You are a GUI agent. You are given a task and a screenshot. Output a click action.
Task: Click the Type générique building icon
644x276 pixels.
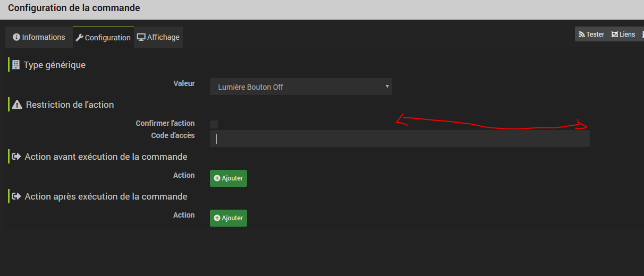[x=16, y=65]
